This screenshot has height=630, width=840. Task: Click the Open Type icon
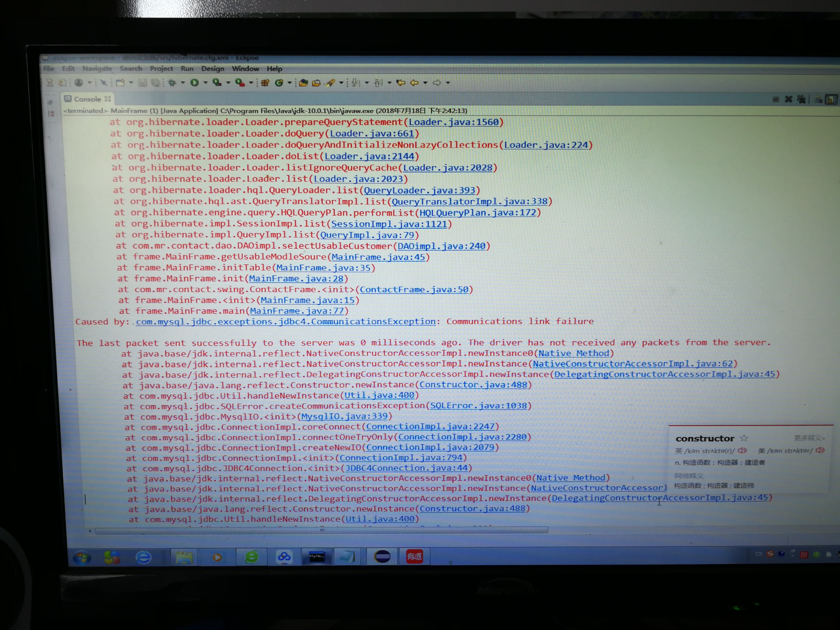tap(303, 82)
